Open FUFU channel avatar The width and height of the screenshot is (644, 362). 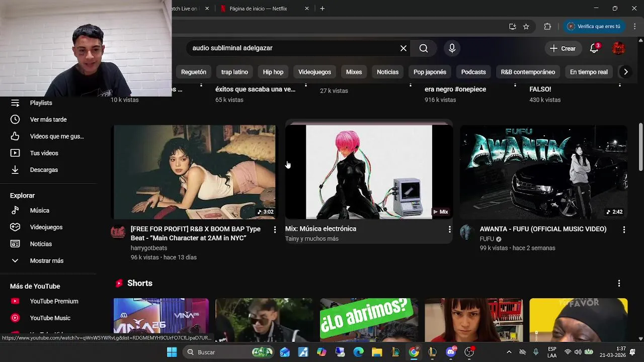[x=467, y=232]
